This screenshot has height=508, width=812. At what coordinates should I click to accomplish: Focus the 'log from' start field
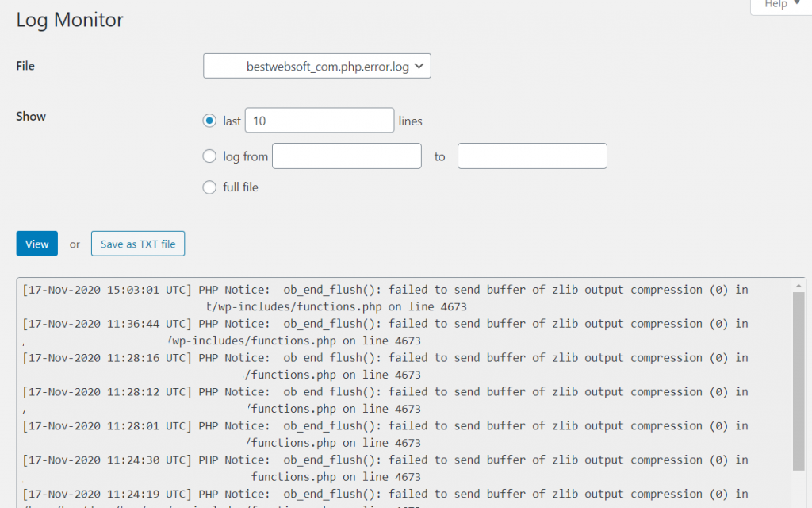pyautogui.click(x=346, y=156)
